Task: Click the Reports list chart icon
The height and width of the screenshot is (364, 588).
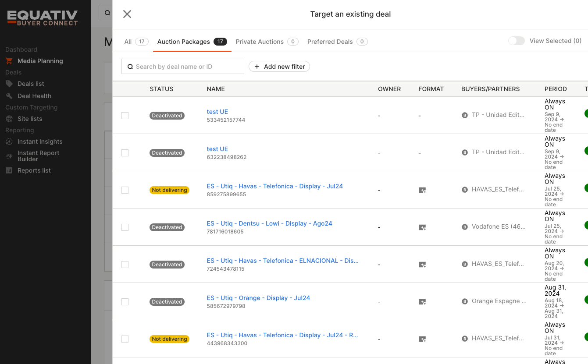Action: [9, 170]
